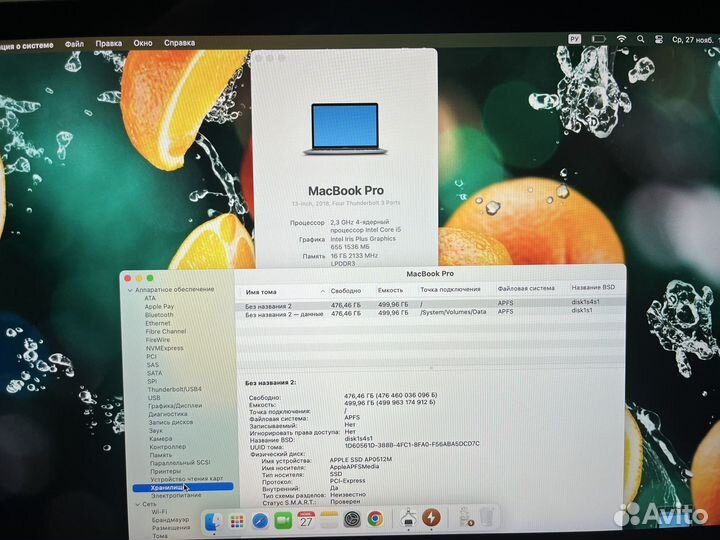This screenshot has width=720, height=540.
Task: Open the Справка menu
Action: point(180,43)
